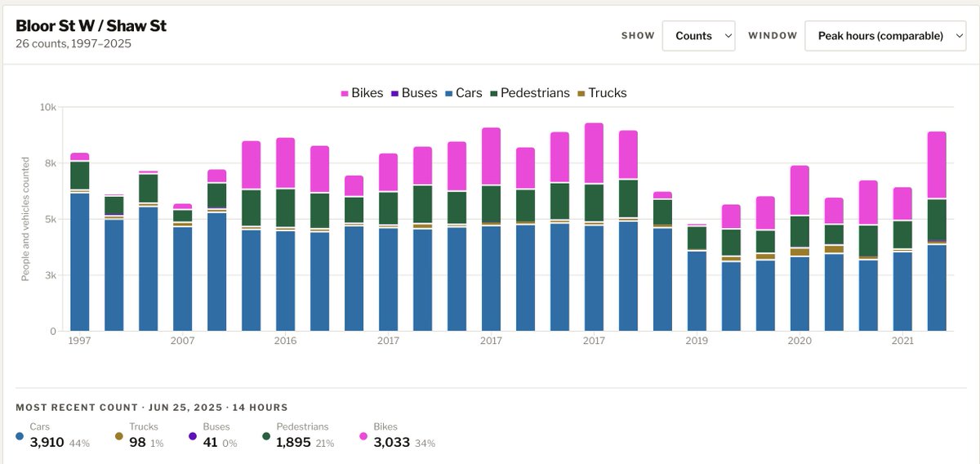The height and width of the screenshot is (464, 980).
Task: Click the pink dot beside Bikes stat
Action: click(363, 436)
